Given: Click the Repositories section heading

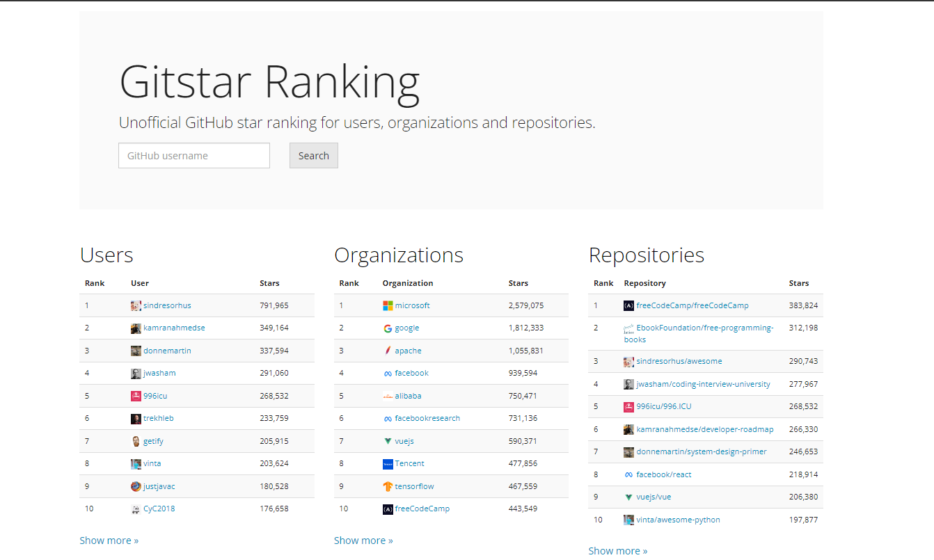Looking at the screenshot, I should (647, 255).
